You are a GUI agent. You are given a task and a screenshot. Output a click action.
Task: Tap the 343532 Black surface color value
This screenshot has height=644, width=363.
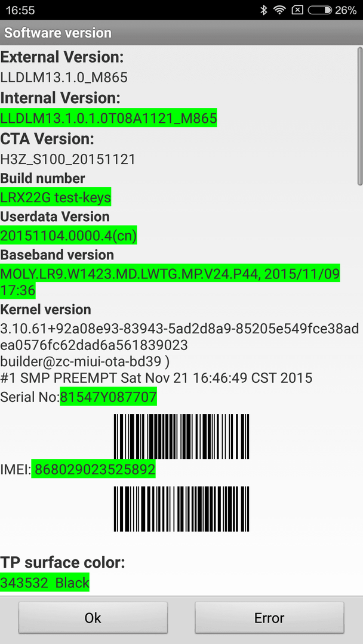tap(45, 583)
